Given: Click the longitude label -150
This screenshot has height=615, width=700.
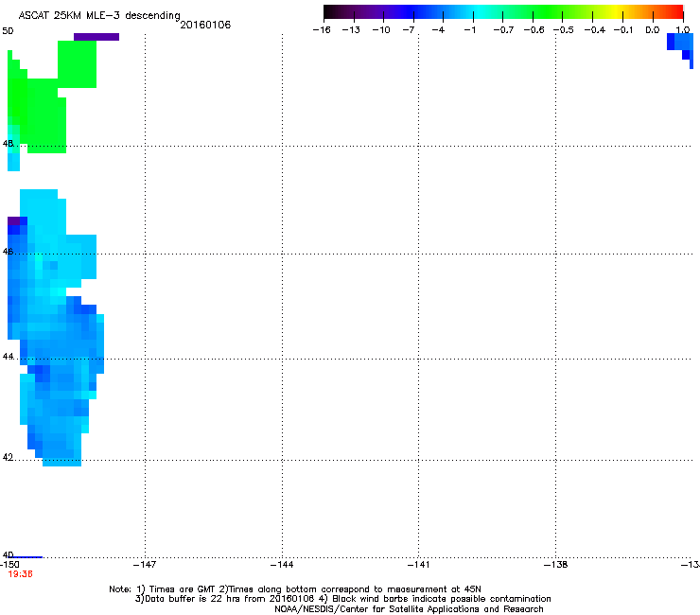Looking at the screenshot, I should (9, 564).
